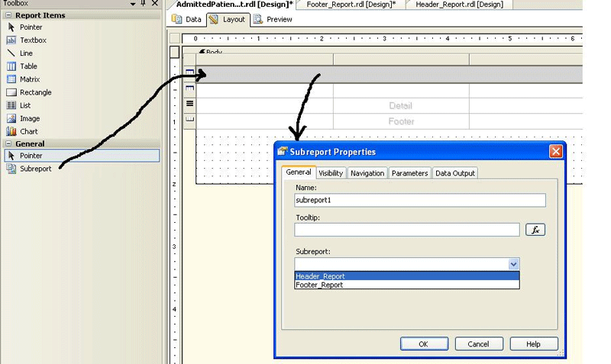Open the Visibility tab
This screenshot has height=364, width=611.
331,173
